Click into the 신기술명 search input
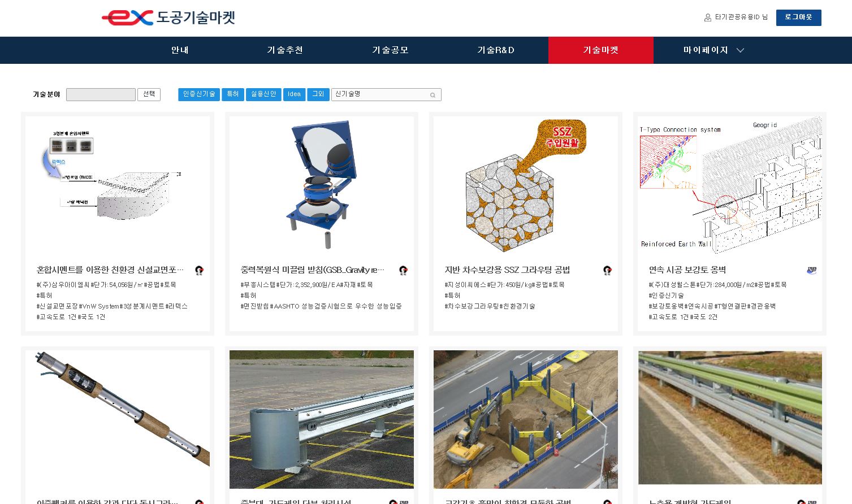The width and height of the screenshot is (852, 504). tap(380, 94)
